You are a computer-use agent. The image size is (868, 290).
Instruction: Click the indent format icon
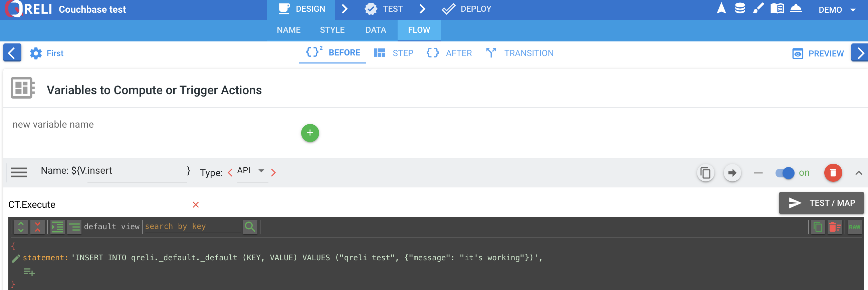(58, 227)
